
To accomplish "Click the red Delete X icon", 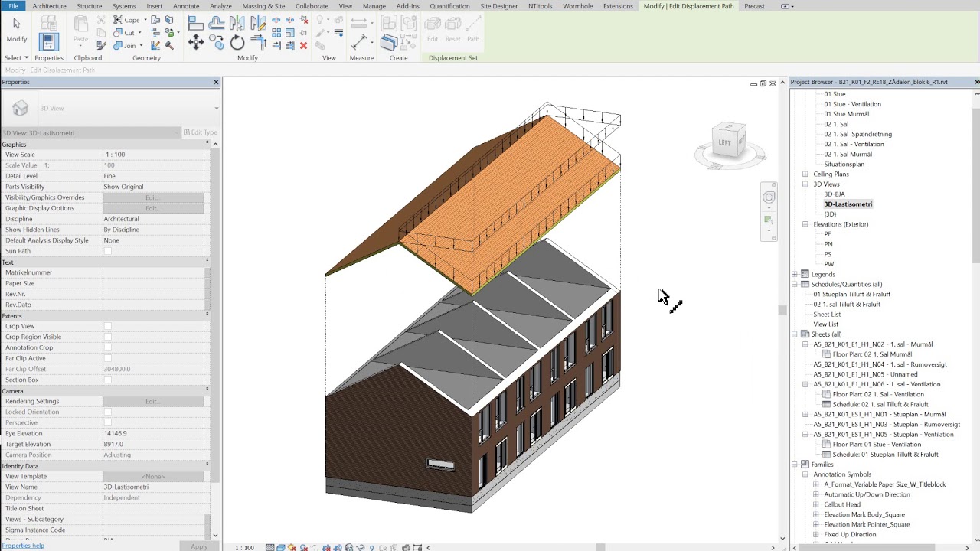I will pyautogui.click(x=303, y=46).
